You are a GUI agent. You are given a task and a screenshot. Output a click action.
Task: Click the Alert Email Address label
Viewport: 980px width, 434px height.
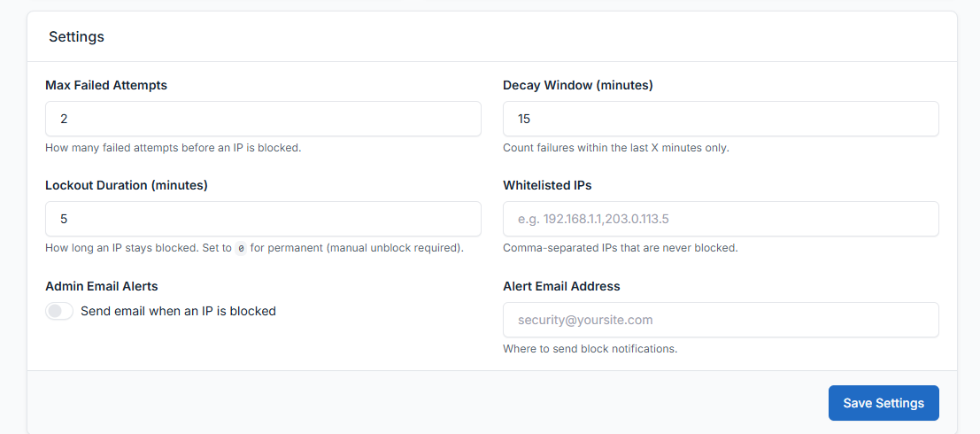pyautogui.click(x=561, y=286)
